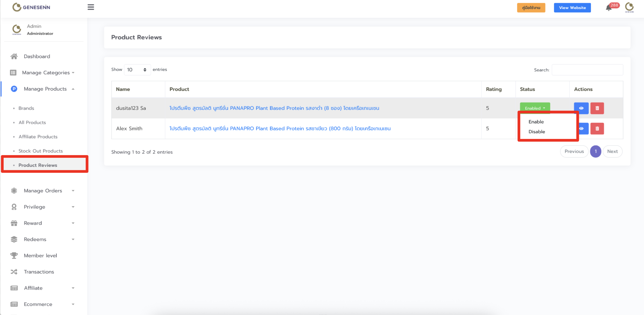Click the Search input field
This screenshot has width=644, height=315.
[x=587, y=70]
